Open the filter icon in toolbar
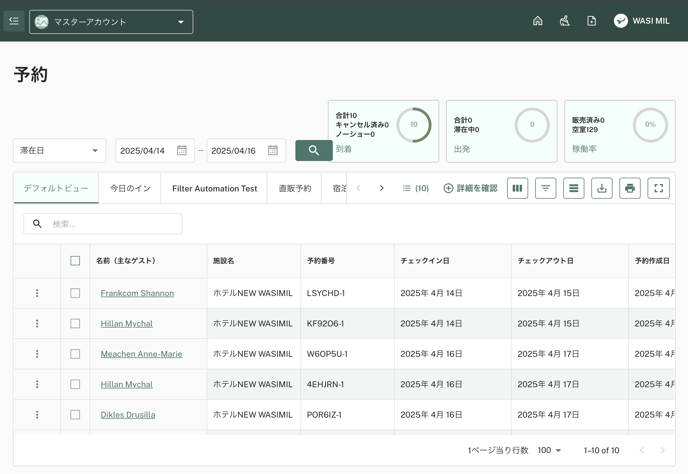This screenshot has height=474, width=688. point(545,188)
